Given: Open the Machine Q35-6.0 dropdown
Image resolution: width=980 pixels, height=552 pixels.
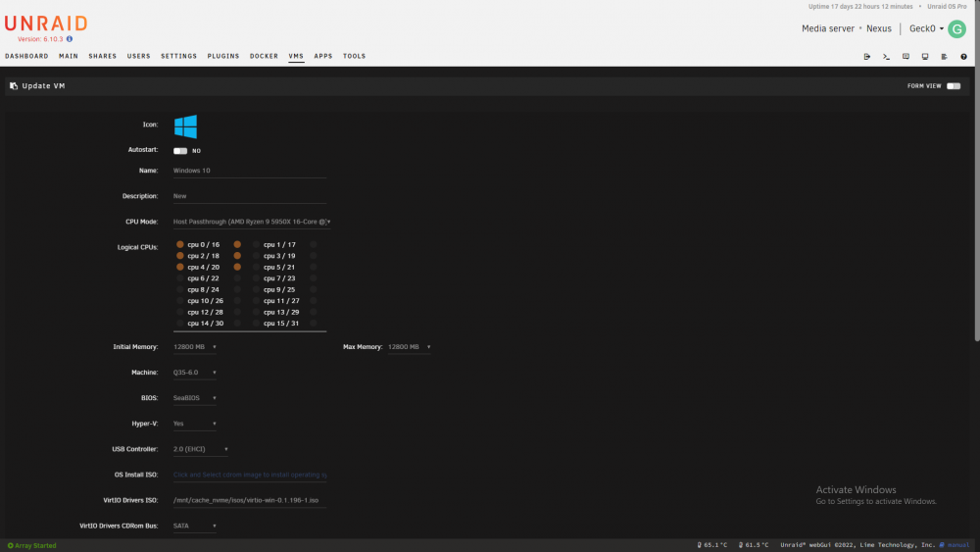Looking at the screenshot, I should 195,373.
